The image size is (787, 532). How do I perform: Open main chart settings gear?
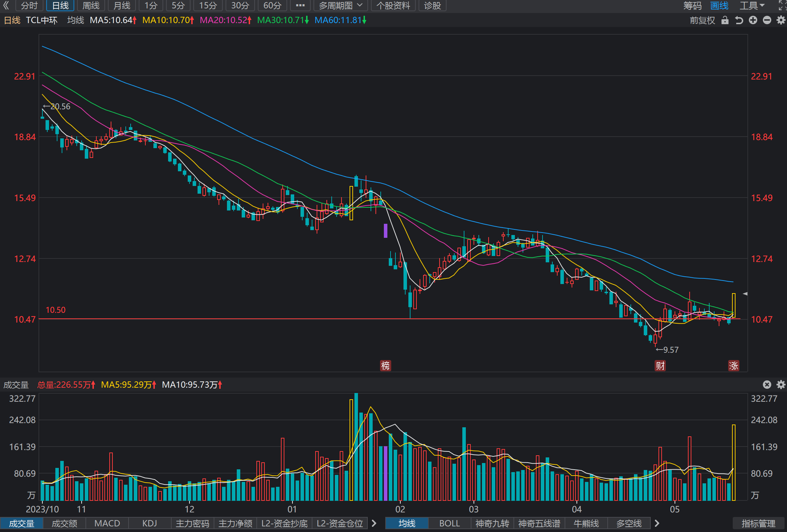click(x=781, y=20)
